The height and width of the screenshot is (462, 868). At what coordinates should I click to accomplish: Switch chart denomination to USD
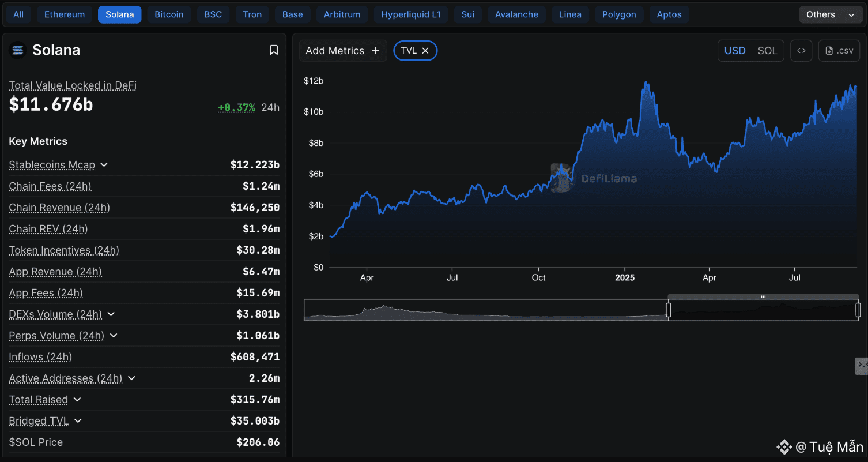[x=735, y=51]
